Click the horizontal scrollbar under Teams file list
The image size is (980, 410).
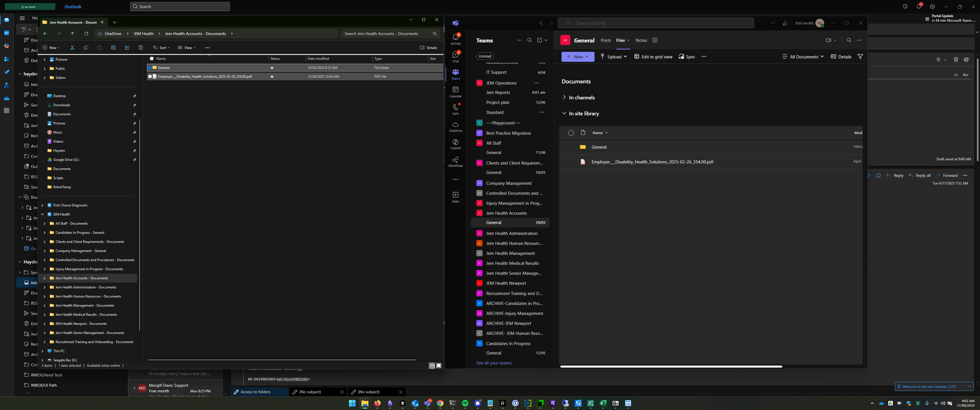(671, 367)
